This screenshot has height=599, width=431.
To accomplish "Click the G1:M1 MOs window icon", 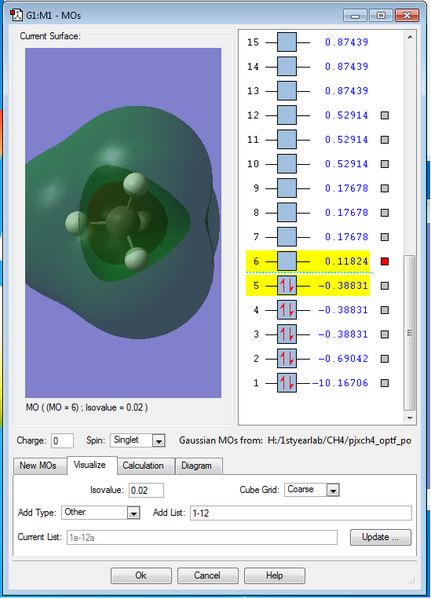I will (16, 15).
